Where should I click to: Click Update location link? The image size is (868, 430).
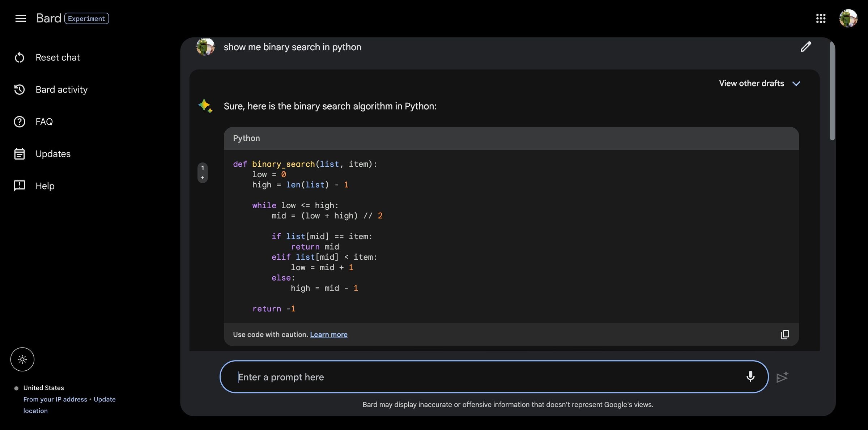tap(105, 399)
